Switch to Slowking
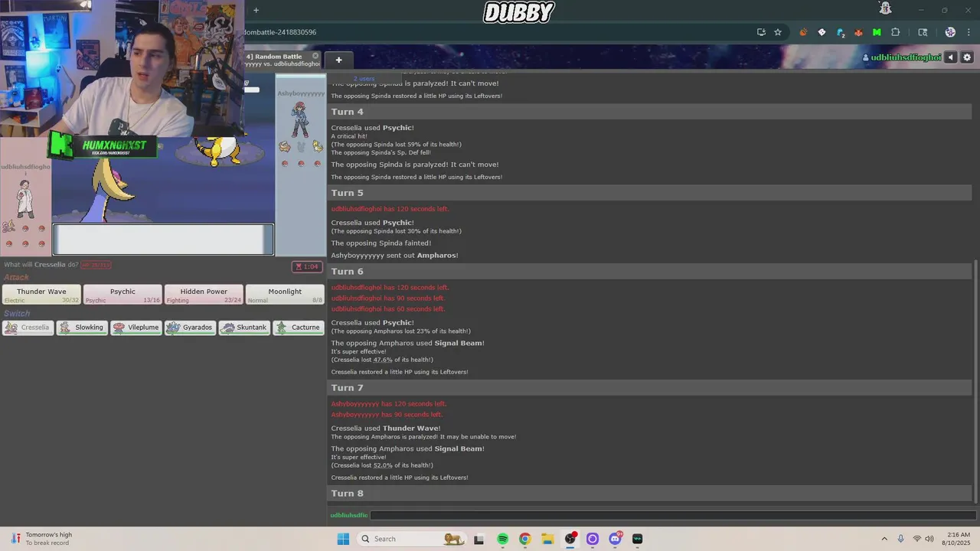This screenshot has height=551, width=980. (82, 328)
